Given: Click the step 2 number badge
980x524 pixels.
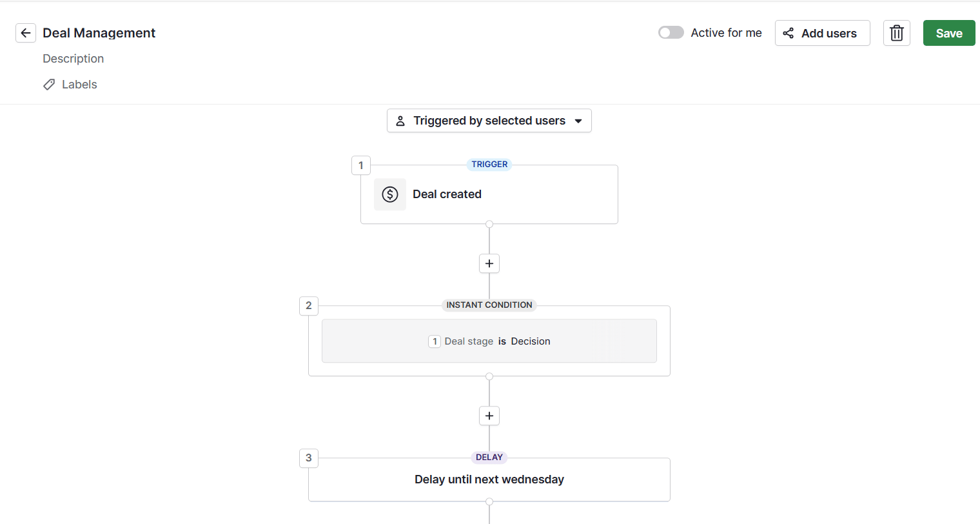Looking at the screenshot, I should [x=308, y=305].
